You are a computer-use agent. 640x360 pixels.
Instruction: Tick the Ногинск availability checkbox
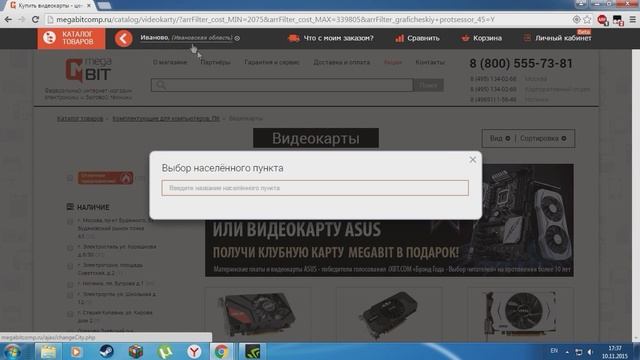70,284
